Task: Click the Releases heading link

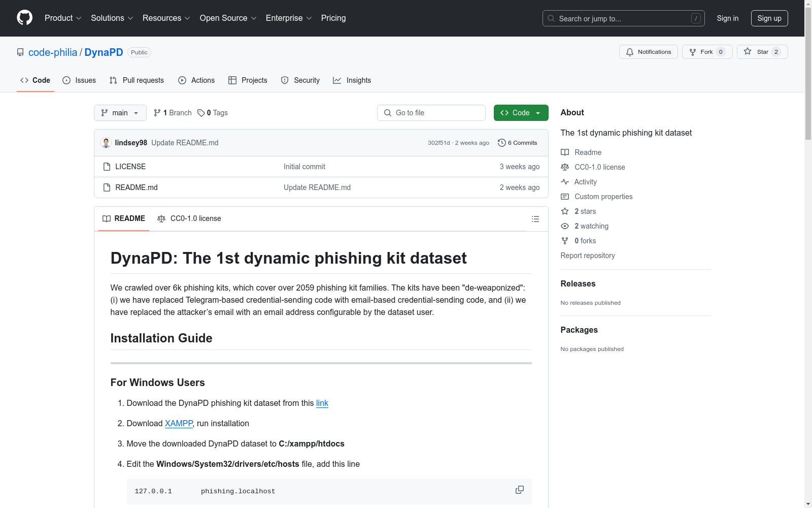Action: tap(578, 283)
